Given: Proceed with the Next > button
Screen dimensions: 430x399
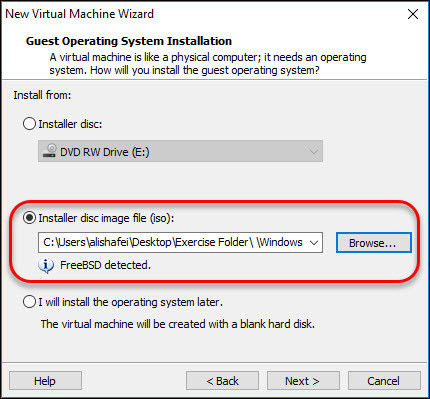Looking at the screenshot, I should [x=303, y=381].
